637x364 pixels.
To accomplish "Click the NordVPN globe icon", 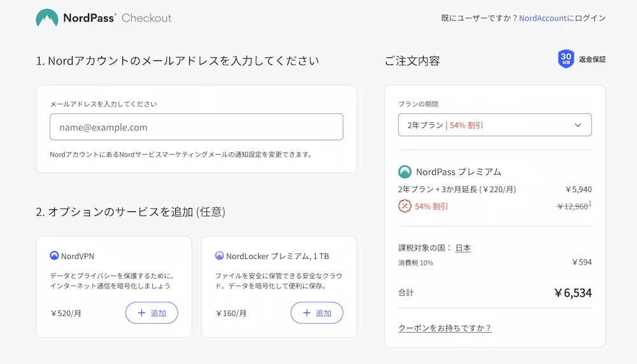I will click(x=54, y=256).
